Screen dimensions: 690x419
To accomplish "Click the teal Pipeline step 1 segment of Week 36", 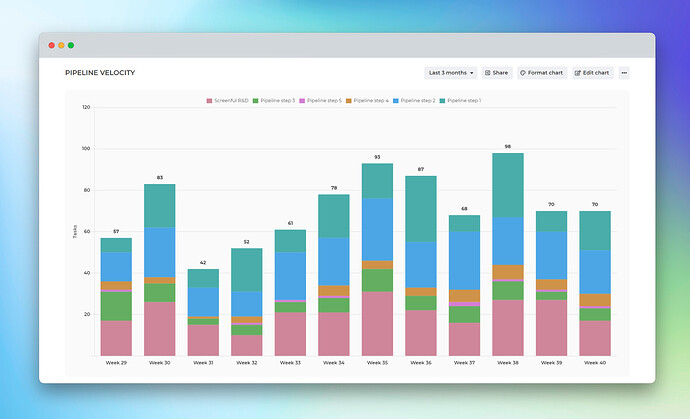I will 421,209.
